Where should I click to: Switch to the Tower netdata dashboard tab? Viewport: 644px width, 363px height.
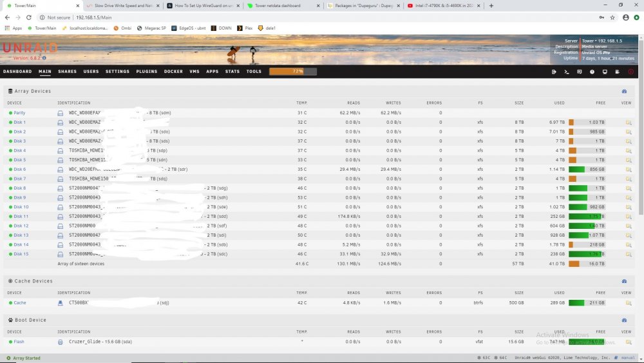click(x=283, y=6)
